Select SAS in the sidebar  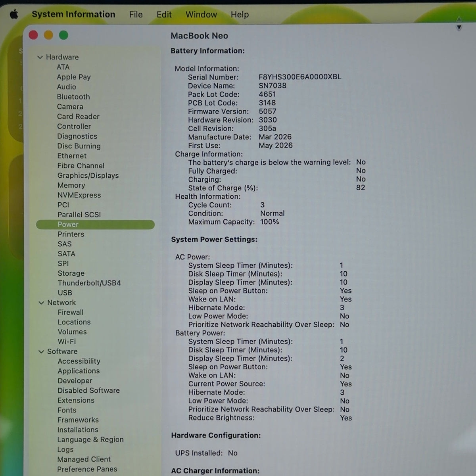coord(65,244)
